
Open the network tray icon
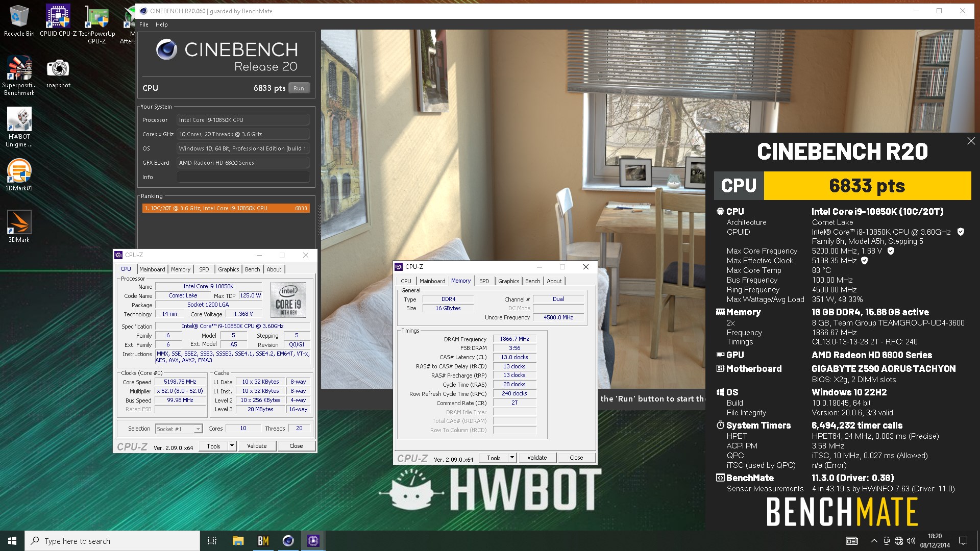(x=899, y=541)
